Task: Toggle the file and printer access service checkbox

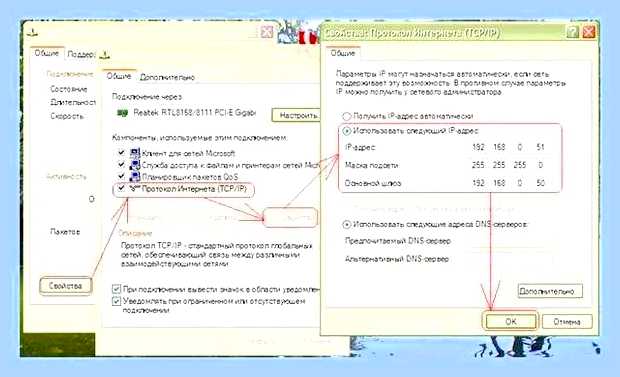Action: [121, 164]
